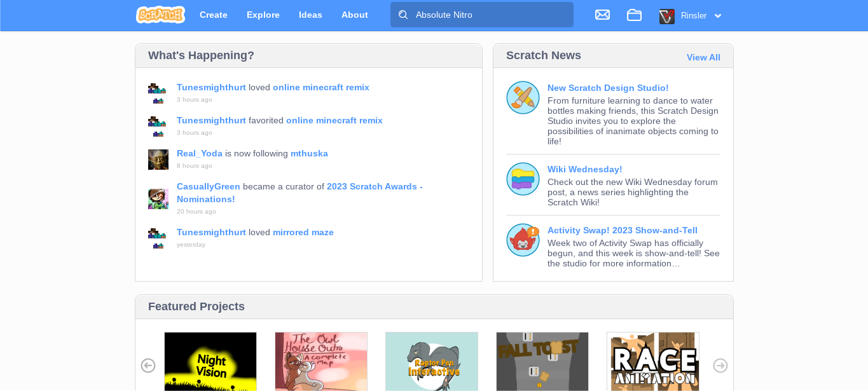Click the Wiki Wednesday news icon

pos(523,179)
